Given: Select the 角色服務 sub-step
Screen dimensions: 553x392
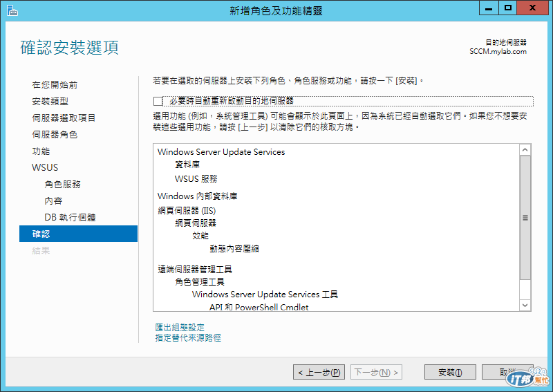Looking at the screenshot, I should tap(62, 184).
